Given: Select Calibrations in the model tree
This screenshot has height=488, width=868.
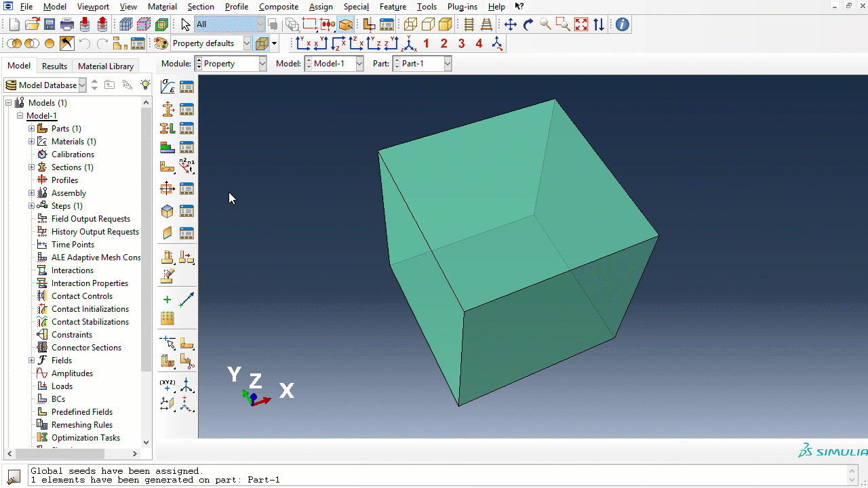Looking at the screenshot, I should [73, 155].
